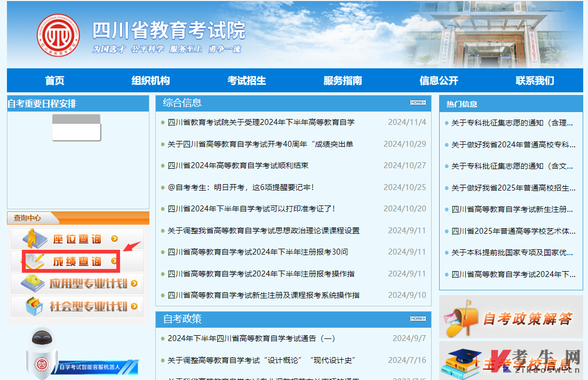Click the MORE icon in 综合信息 header

tap(418, 102)
